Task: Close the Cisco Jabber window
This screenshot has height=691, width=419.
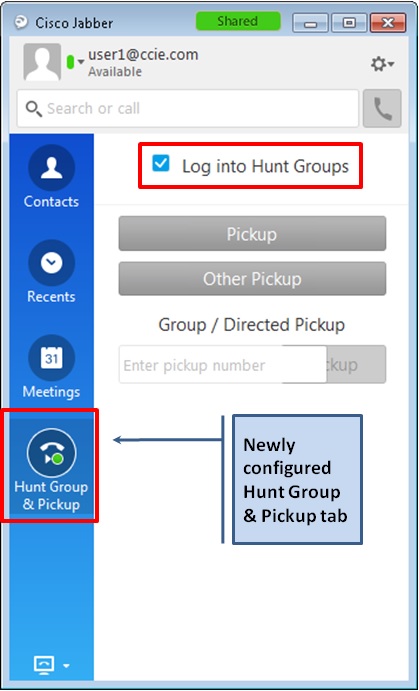Action: coord(388,23)
